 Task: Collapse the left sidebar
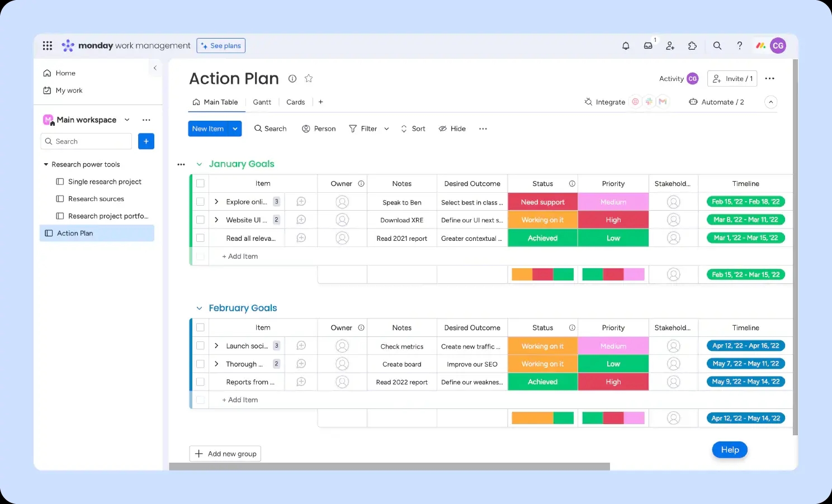pos(155,68)
